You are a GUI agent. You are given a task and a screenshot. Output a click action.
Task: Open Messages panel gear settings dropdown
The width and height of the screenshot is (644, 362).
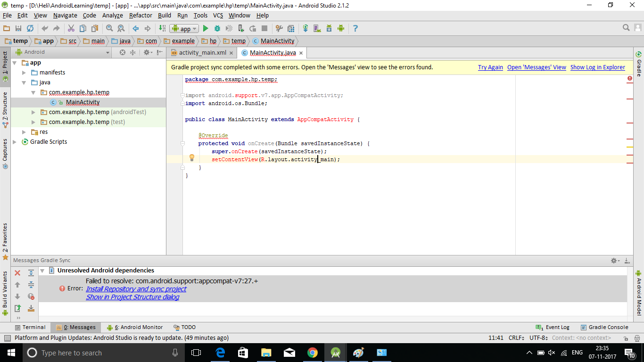[x=615, y=260]
